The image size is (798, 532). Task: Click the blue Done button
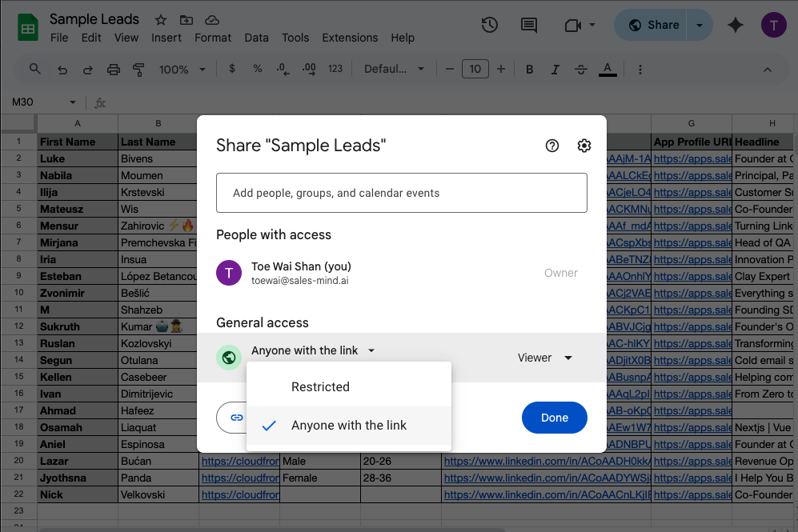(x=554, y=418)
